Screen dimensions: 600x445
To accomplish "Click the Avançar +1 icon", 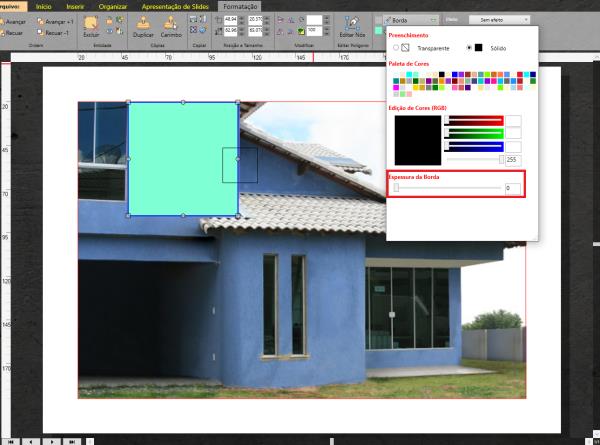I will [x=40, y=21].
